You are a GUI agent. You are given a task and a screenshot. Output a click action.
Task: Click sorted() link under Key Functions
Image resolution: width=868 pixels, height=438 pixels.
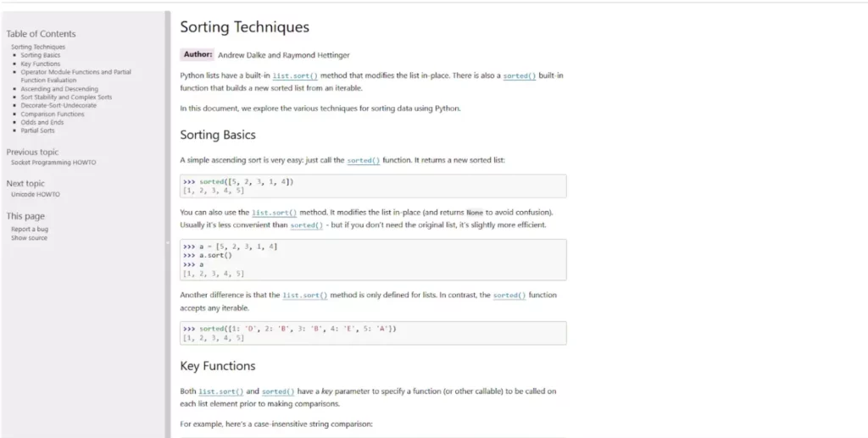278,391
